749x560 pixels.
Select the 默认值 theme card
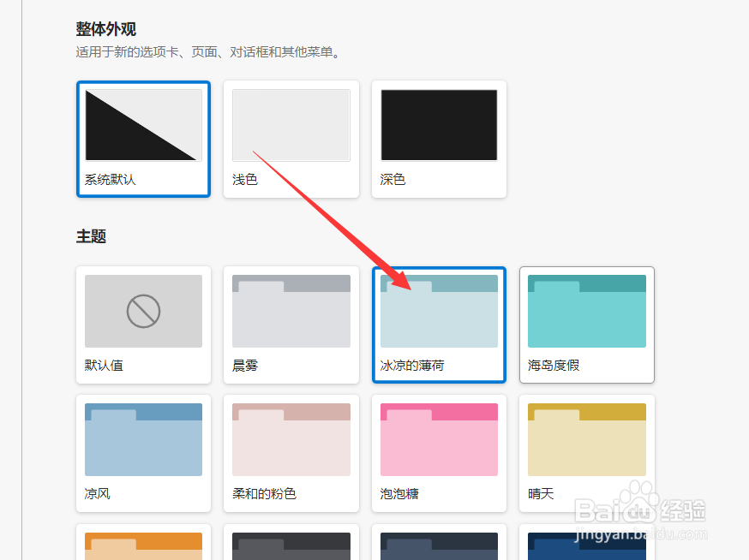tap(143, 325)
